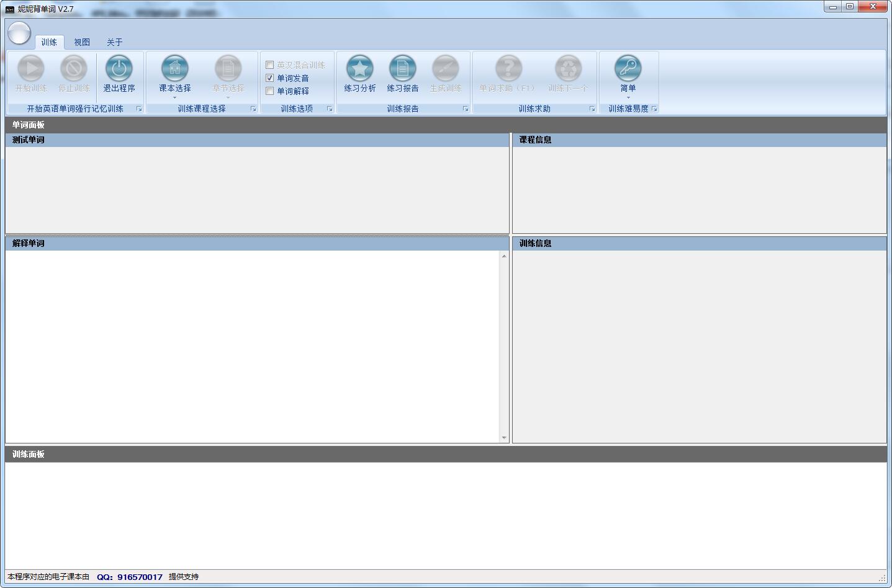Uncheck the 单词发音 pronunciation checkbox

click(270, 78)
